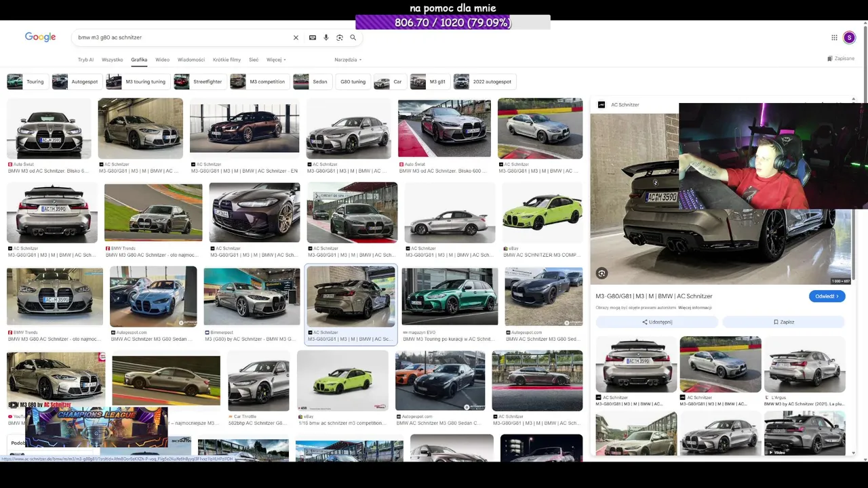Switch to the Sieć tab
868x488 pixels.
[x=254, y=60]
